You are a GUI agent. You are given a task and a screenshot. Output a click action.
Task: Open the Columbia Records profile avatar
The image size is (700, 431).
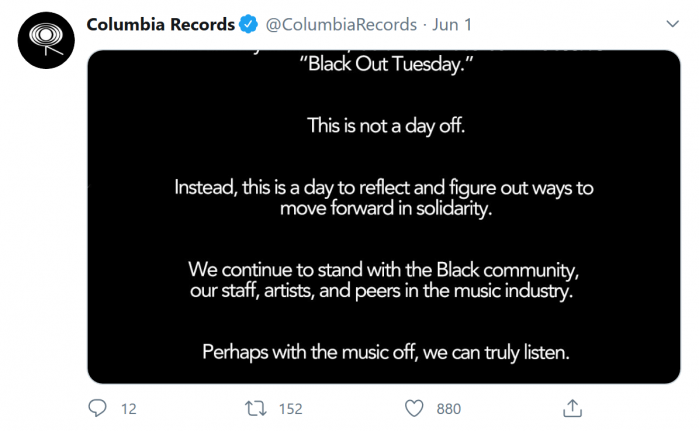42,40
